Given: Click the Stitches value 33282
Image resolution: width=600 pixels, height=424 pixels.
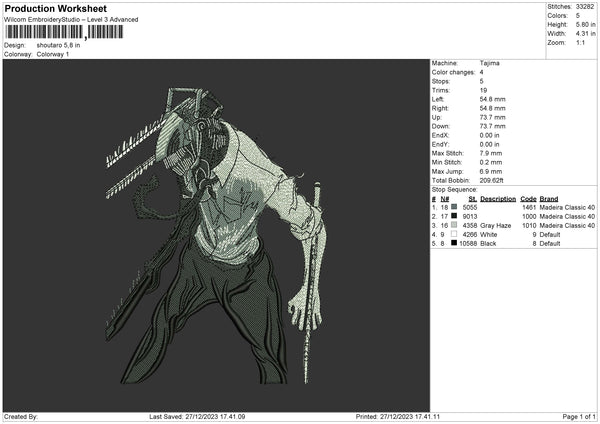Looking at the screenshot, I should [585, 7].
